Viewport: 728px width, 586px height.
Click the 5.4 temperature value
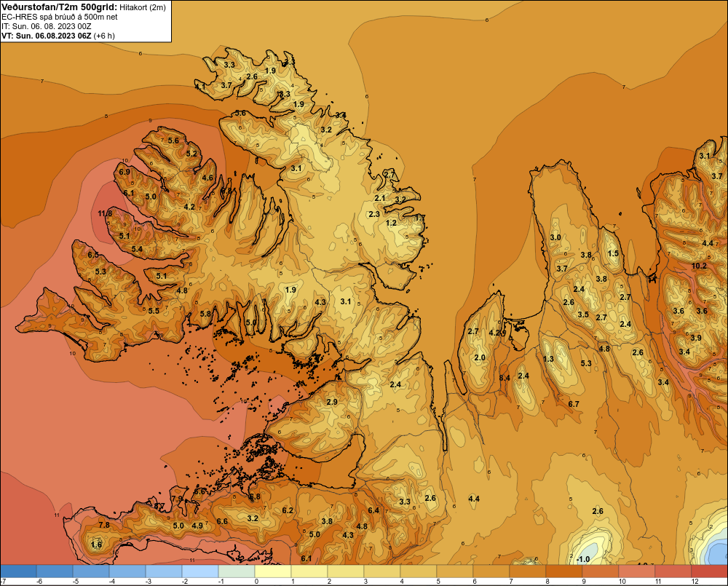click(137, 250)
